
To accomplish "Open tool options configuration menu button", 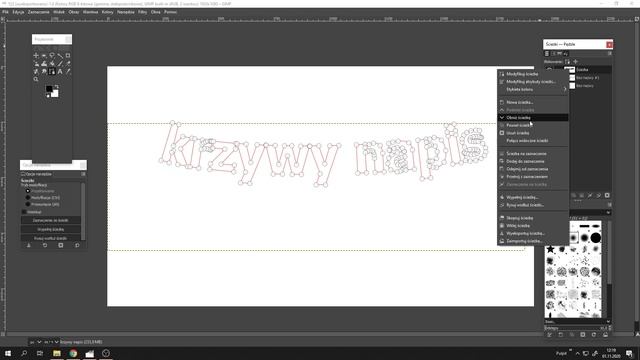I will point(83,174).
